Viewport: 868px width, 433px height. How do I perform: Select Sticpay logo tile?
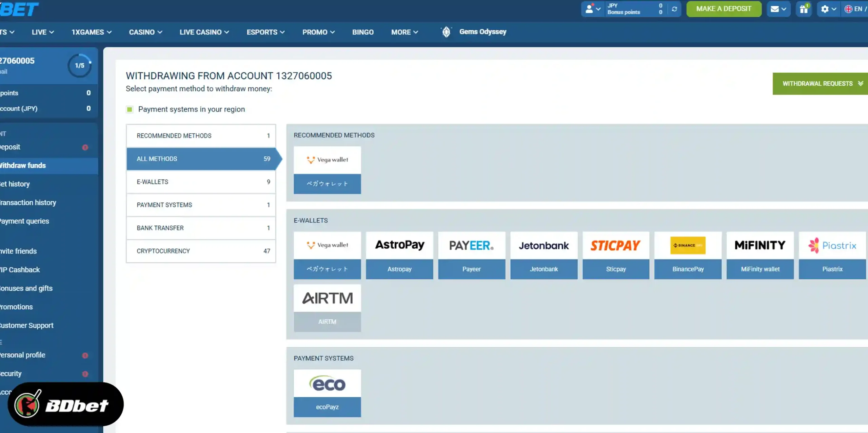click(616, 245)
